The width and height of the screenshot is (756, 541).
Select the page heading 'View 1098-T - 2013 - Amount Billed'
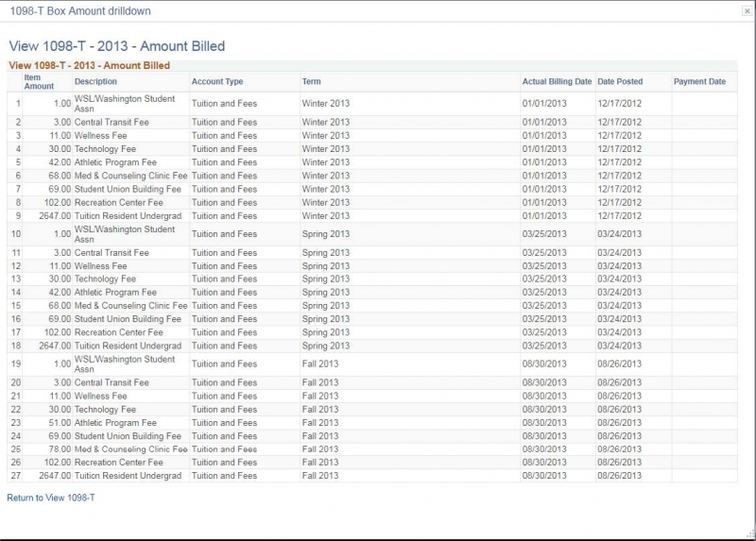pyautogui.click(x=117, y=46)
